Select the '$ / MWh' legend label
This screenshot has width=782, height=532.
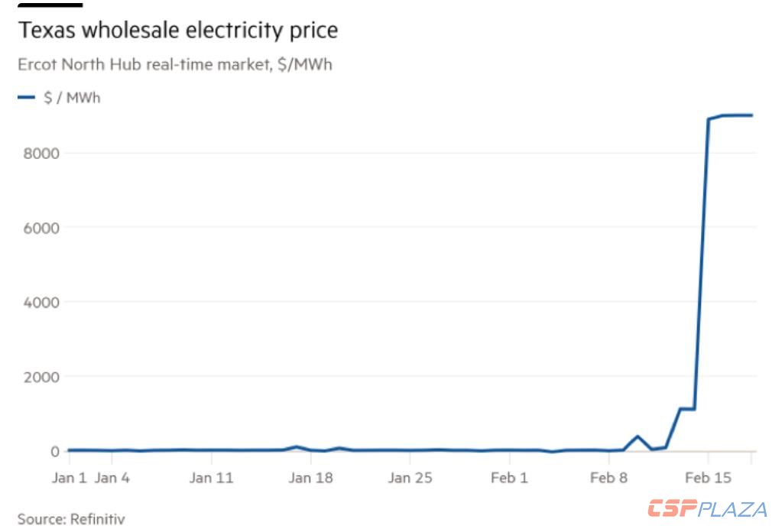[72, 98]
